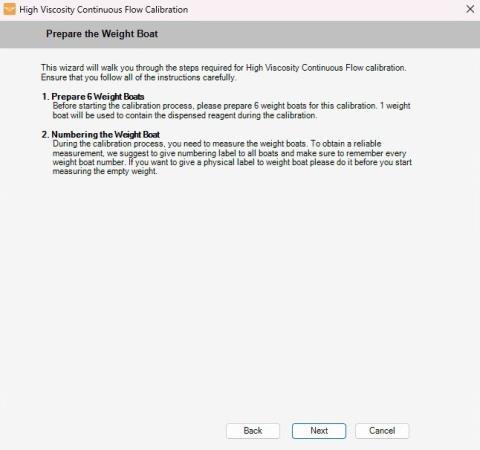Return to previous step with Back
This screenshot has width=480, height=450.
(x=253, y=431)
